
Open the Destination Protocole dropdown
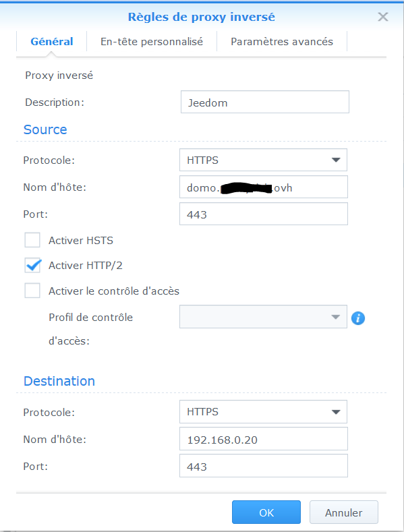(x=263, y=411)
